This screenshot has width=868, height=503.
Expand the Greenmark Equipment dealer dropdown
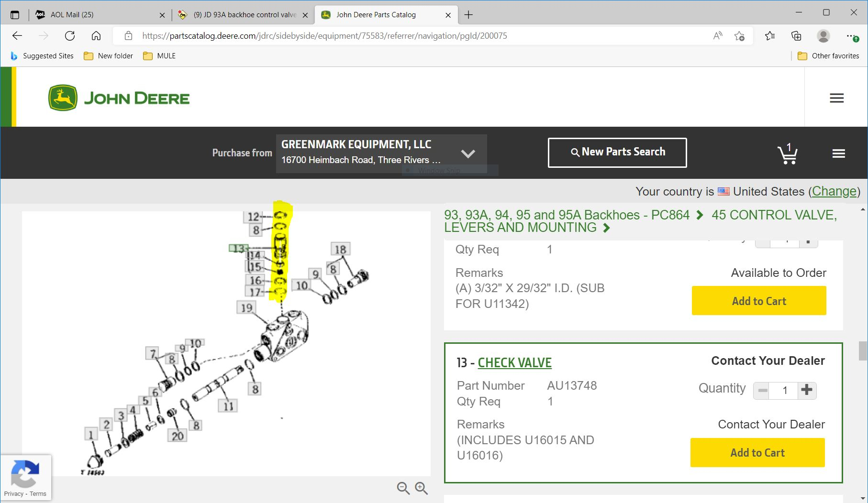[x=381, y=153]
